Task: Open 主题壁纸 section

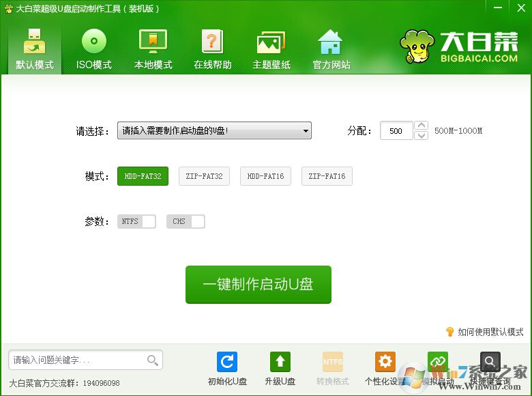Action: [271, 49]
